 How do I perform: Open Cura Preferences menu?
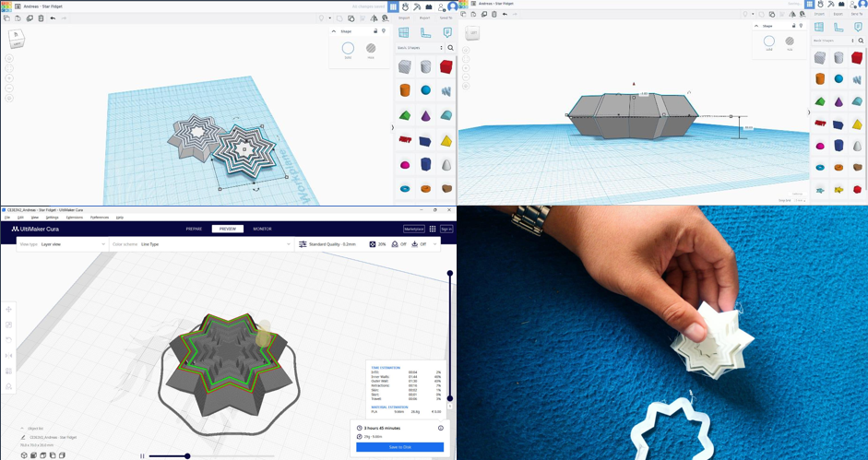point(100,218)
